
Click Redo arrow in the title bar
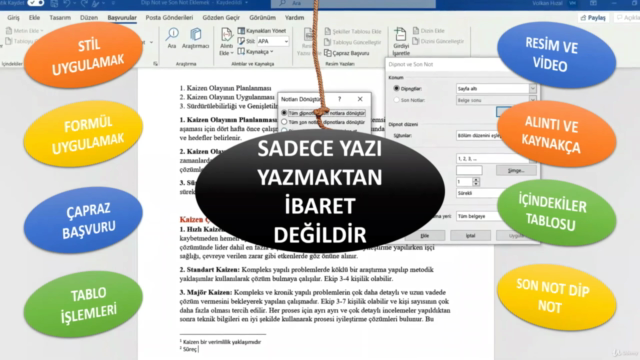pyautogui.click(x=84, y=3)
